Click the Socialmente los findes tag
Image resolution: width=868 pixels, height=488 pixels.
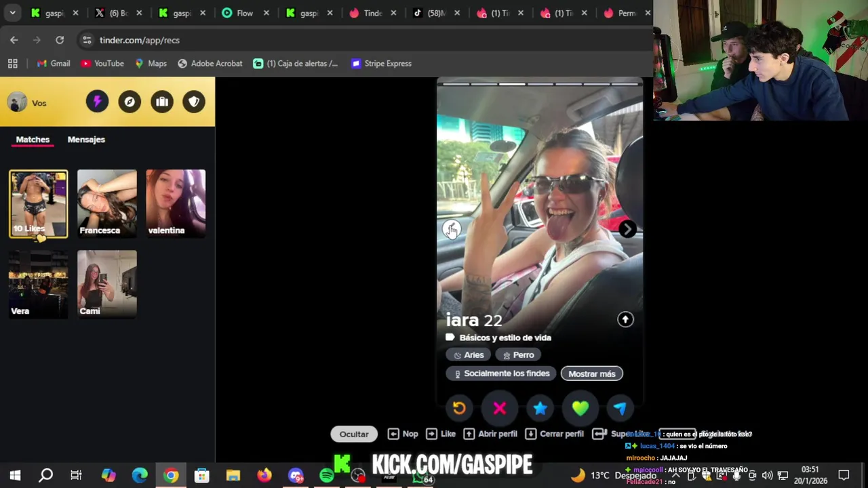point(501,373)
